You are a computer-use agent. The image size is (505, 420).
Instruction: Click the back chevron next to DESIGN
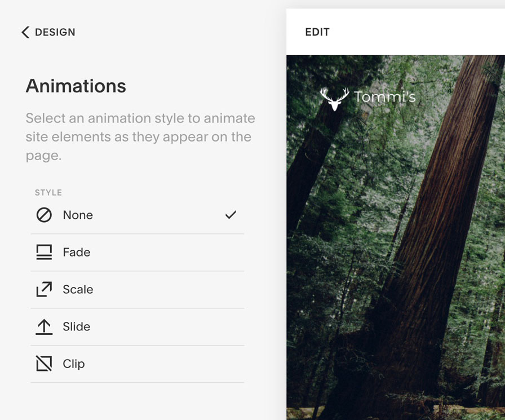point(25,32)
